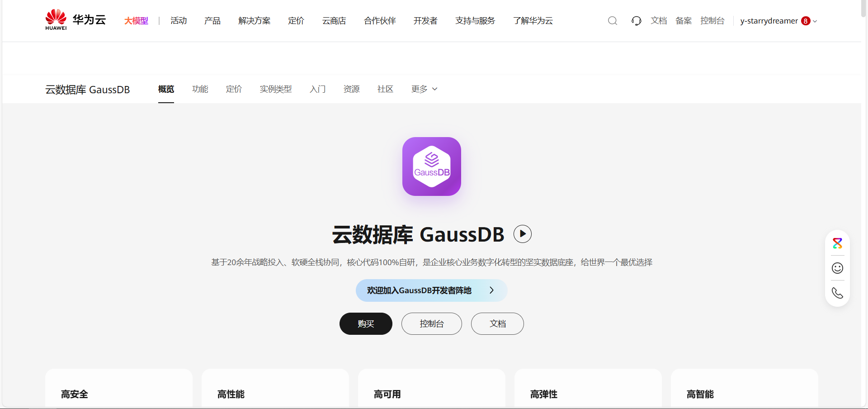
Task: Click the 文档 button below the banner
Action: click(x=497, y=324)
